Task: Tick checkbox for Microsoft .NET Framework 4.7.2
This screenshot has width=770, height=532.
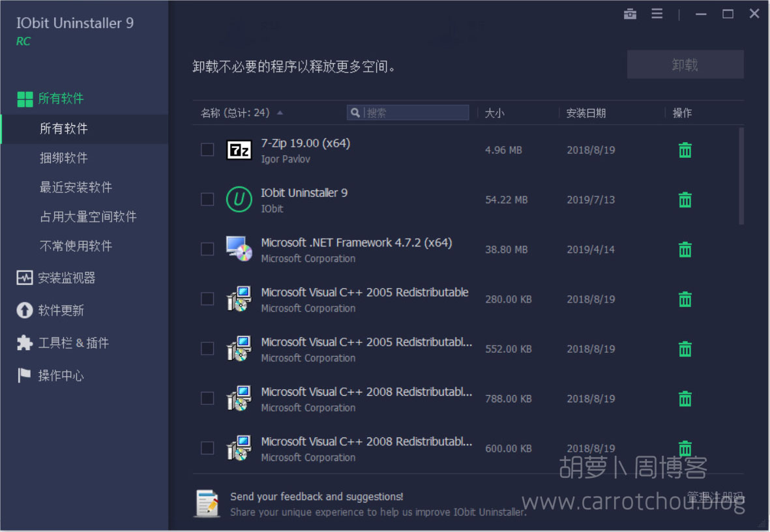Action: tap(207, 249)
